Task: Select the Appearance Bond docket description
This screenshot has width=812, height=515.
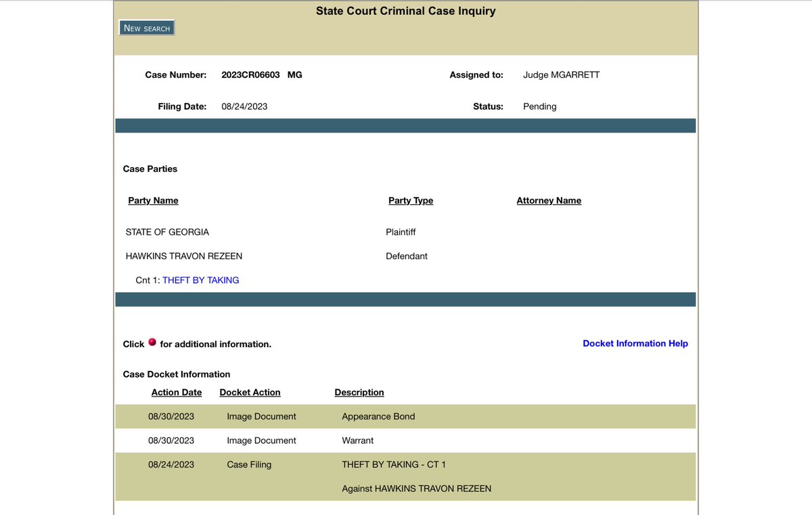Action: 378,417
